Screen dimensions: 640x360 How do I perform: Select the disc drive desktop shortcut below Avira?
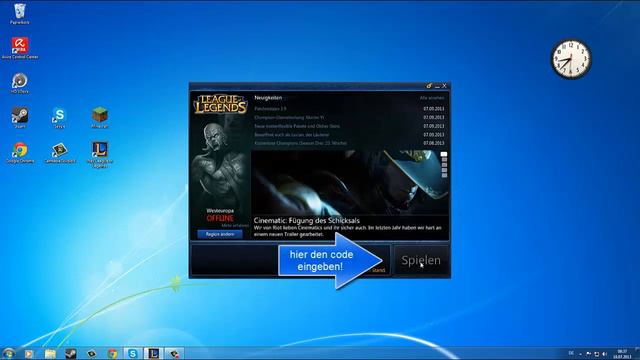click(20, 83)
